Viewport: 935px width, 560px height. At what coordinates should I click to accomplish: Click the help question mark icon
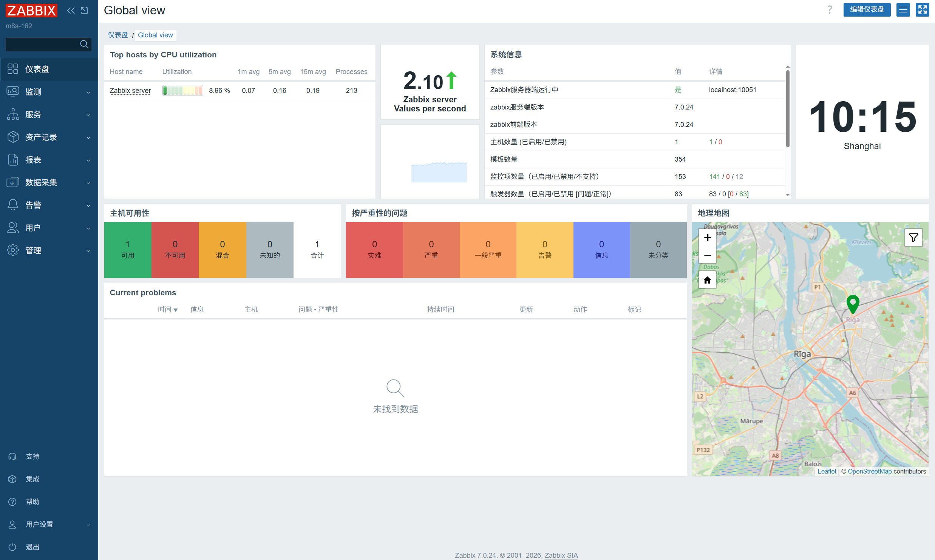[x=830, y=10]
